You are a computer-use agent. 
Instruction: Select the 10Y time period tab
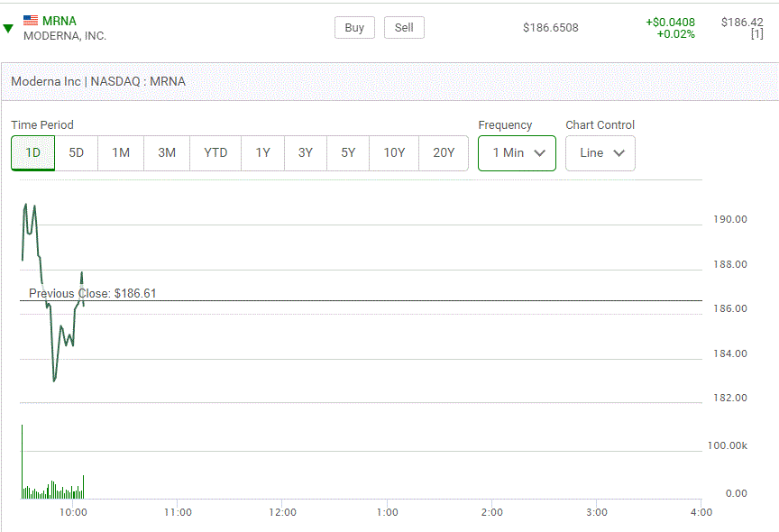tap(394, 152)
